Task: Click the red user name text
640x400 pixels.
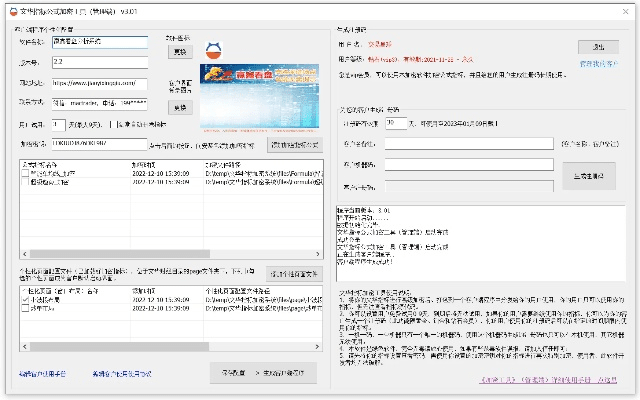Action: pos(380,44)
